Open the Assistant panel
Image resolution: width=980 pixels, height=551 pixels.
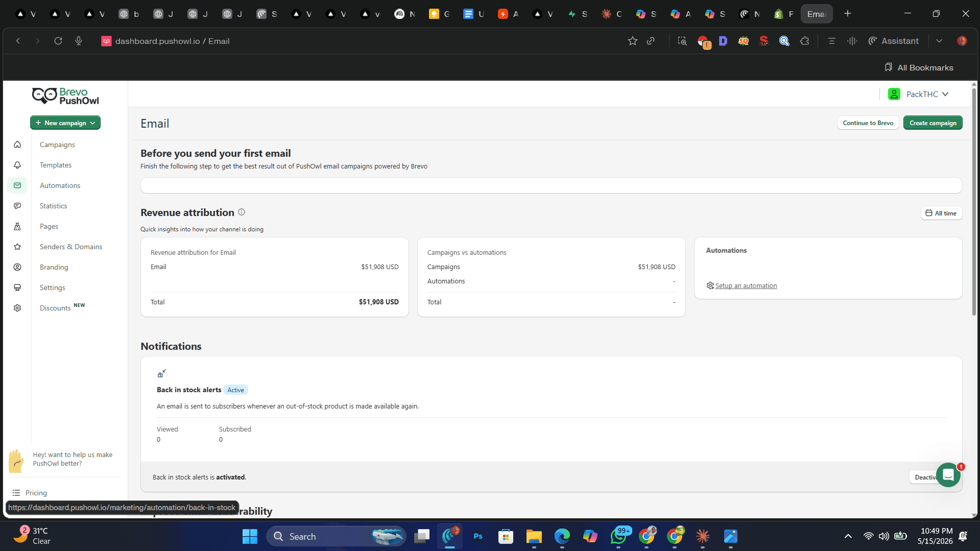pos(894,41)
